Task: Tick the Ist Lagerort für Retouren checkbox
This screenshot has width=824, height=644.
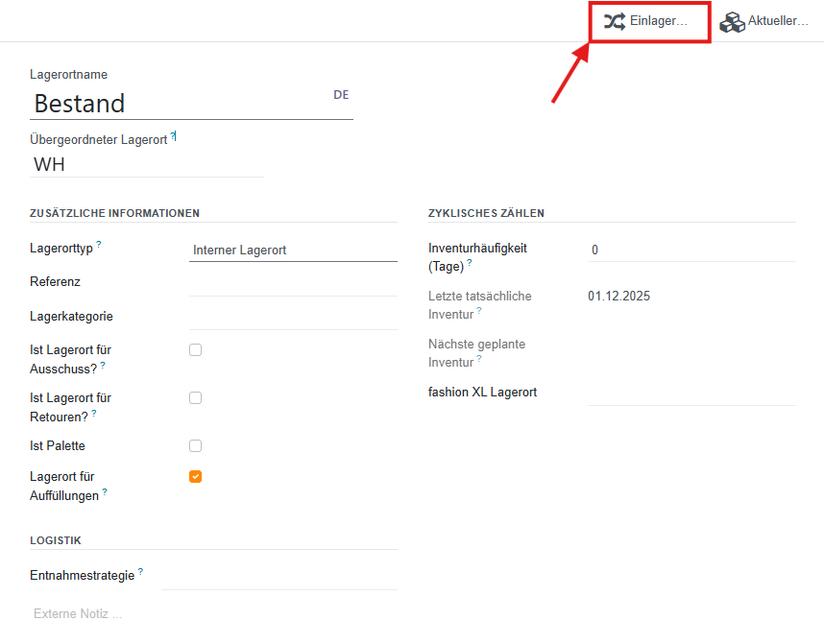Action: coord(195,397)
